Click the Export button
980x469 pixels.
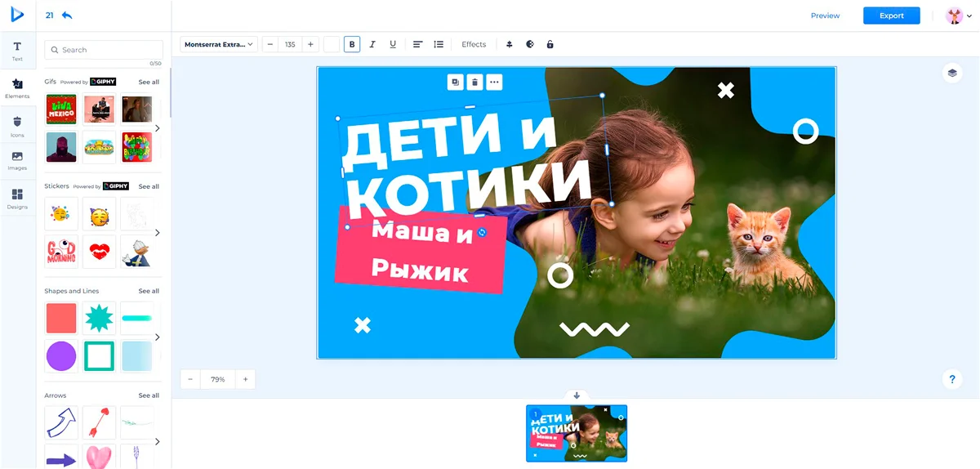[x=891, y=16]
